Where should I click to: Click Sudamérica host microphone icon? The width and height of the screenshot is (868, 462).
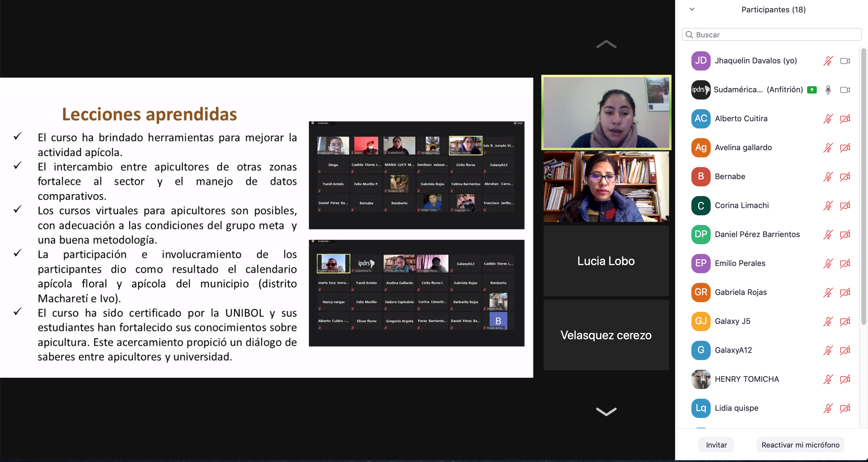click(828, 90)
